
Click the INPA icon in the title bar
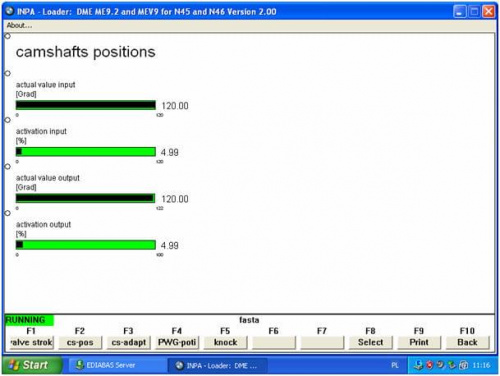(10, 11)
